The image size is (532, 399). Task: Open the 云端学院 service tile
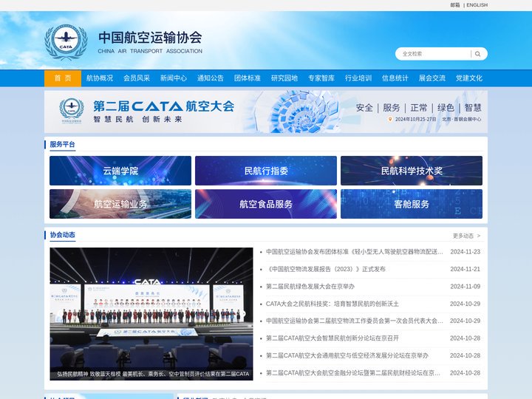coord(120,171)
